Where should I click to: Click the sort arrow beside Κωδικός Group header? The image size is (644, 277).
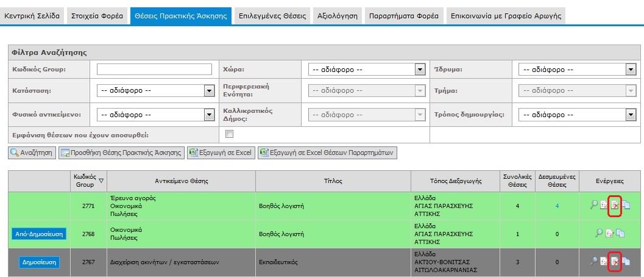[101, 180]
